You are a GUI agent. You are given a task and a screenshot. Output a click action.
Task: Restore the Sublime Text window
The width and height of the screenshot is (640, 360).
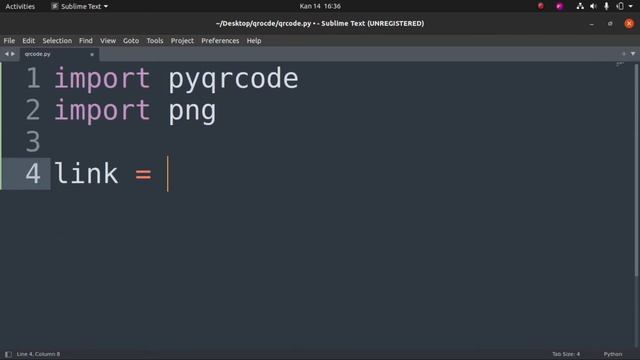tap(610, 24)
